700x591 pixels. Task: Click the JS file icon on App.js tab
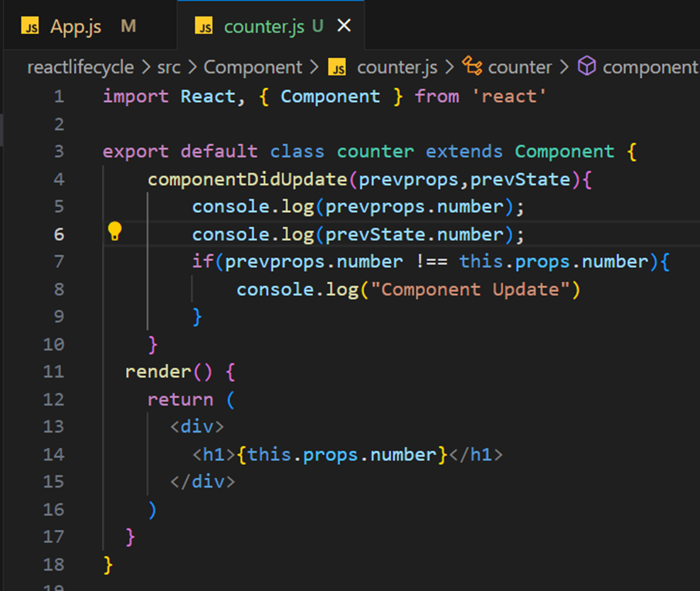pos(30,26)
